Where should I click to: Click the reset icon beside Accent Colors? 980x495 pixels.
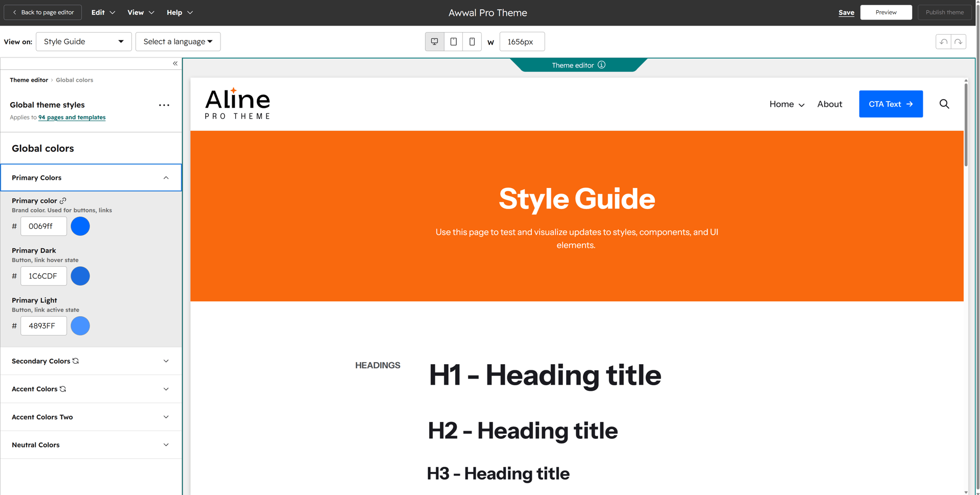(63, 389)
